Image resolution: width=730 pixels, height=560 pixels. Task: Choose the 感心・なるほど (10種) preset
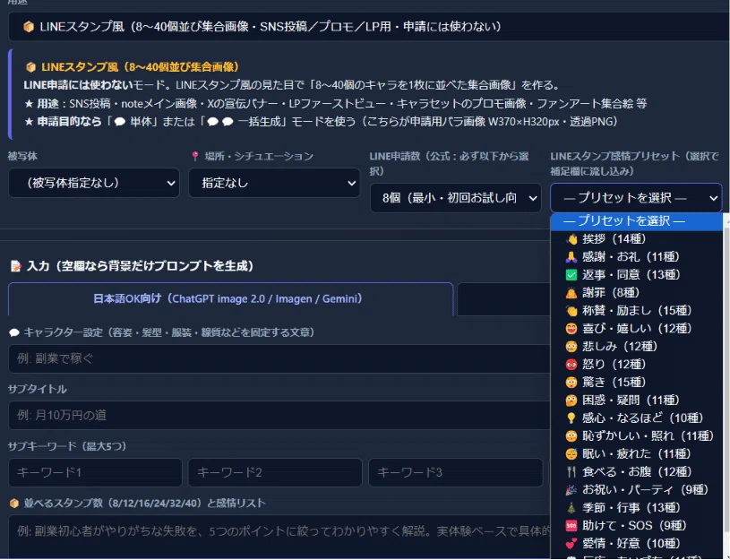click(636, 418)
